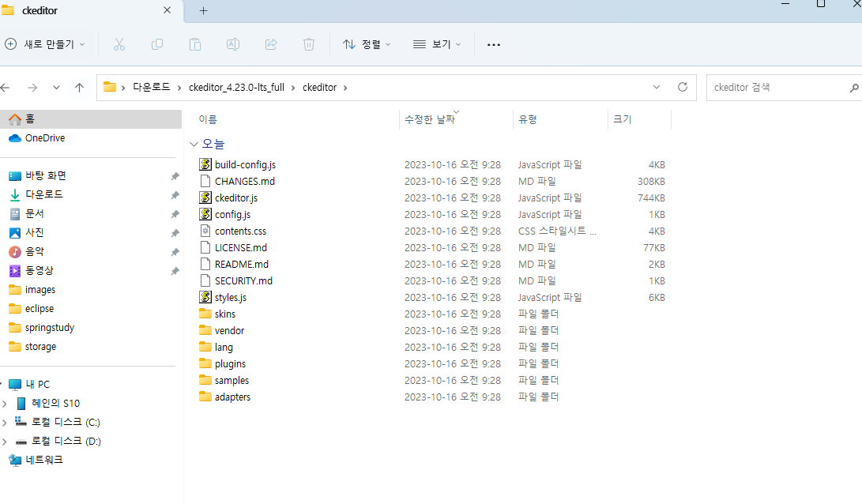862x504 pixels.
Task: Select styles.js file icon
Action: (205, 297)
